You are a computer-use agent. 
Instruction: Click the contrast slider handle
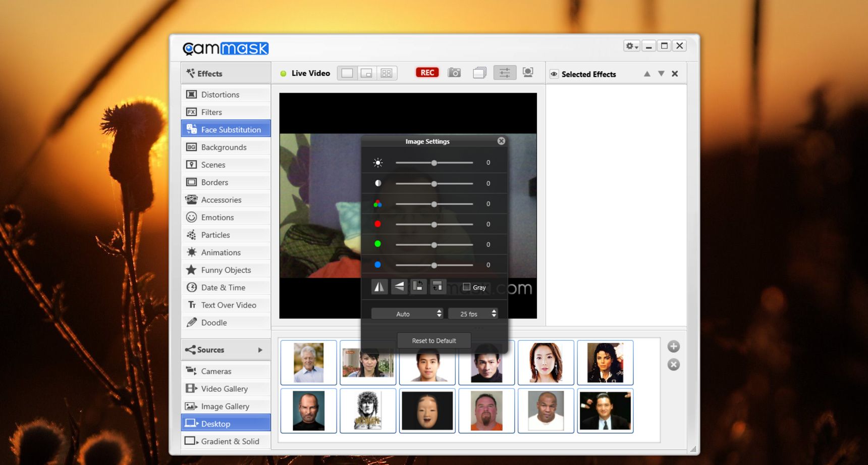coord(434,183)
